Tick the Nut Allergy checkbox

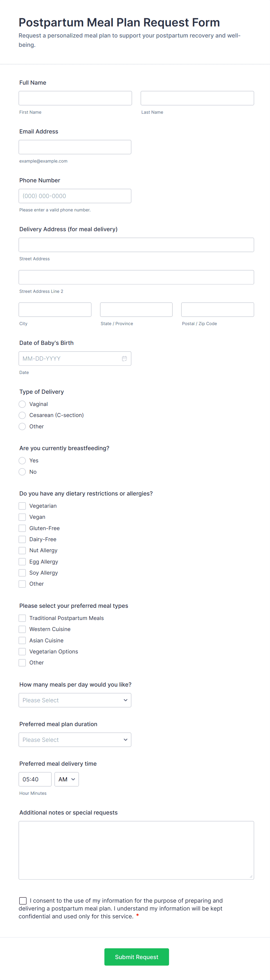[x=22, y=550]
